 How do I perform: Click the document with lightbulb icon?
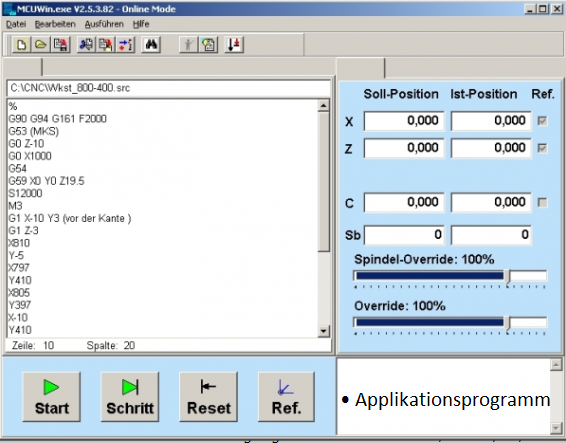pos(208,45)
